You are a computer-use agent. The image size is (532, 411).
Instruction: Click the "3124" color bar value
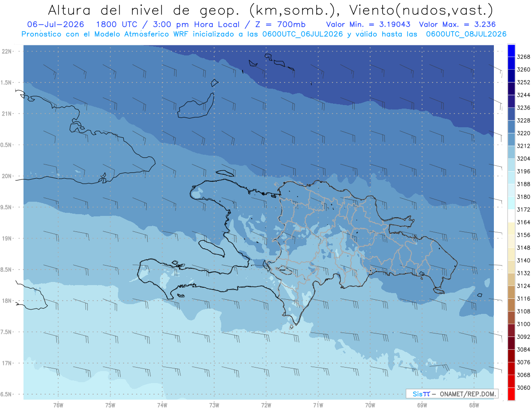[524, 286]
